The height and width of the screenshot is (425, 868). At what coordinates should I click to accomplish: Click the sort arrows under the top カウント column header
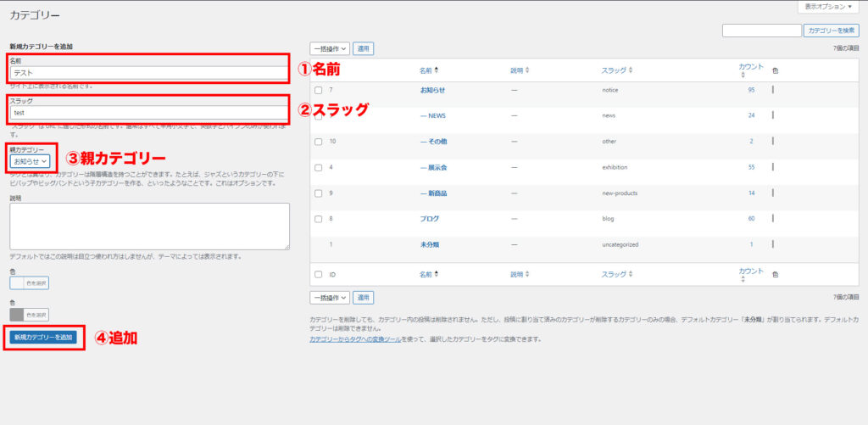pos(743,75)
